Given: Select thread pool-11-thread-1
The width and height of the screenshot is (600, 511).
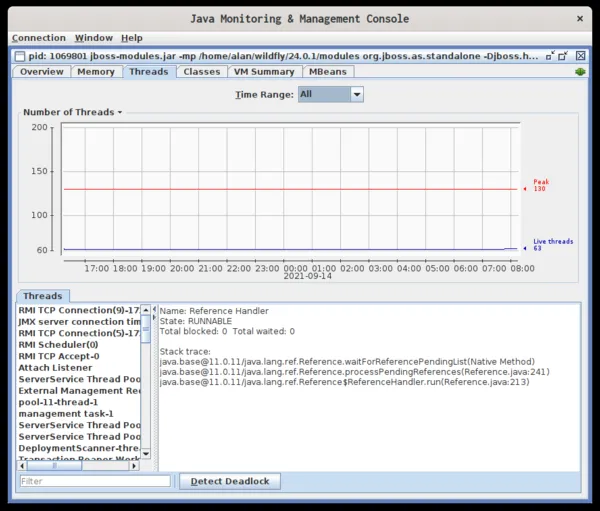Looking at the screenshot, I should [x=79, y=402].
